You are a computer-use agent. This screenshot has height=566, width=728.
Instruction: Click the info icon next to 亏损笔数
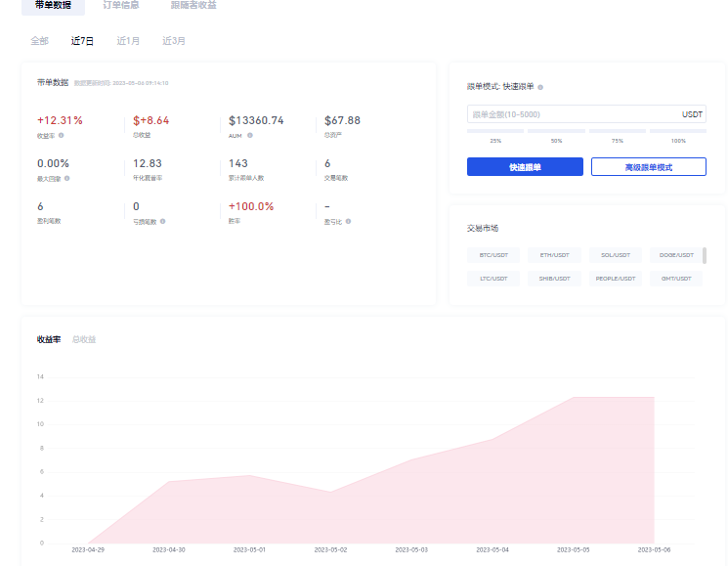pos(162,222)
